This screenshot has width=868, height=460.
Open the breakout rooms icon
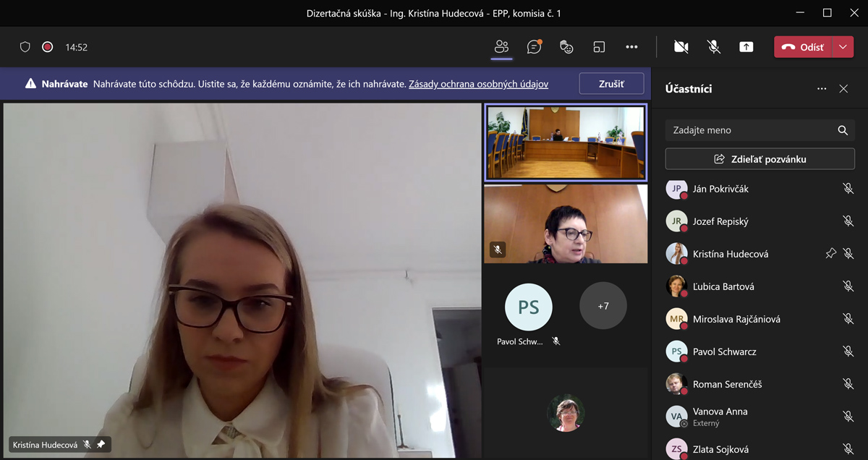click(x=599, y=47)
